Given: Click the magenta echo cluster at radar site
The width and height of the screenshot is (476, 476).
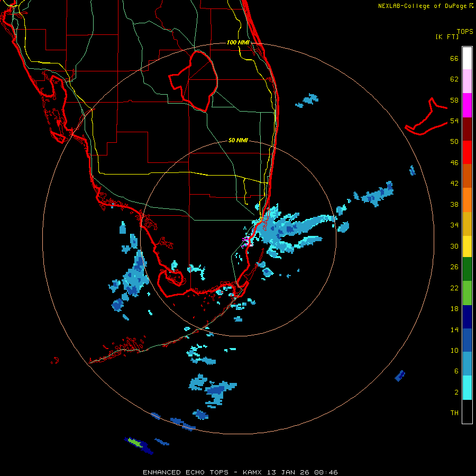Looking at the screenshot, I should point(247,241).
